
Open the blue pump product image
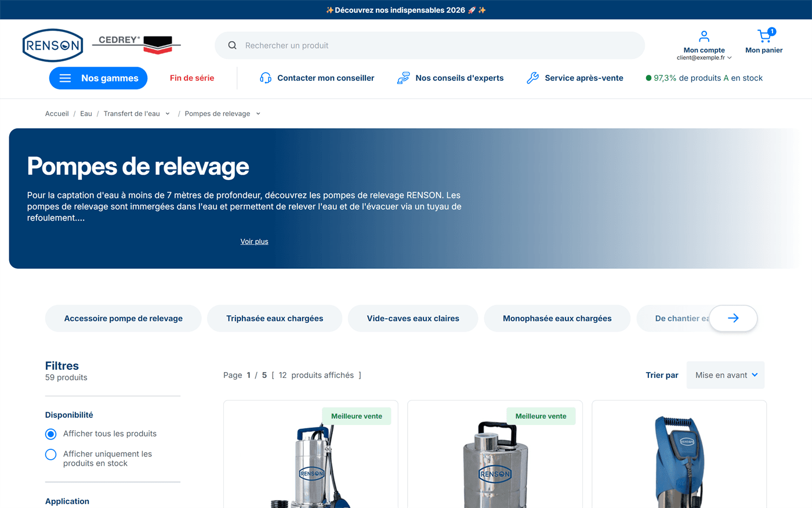(679, 462)
